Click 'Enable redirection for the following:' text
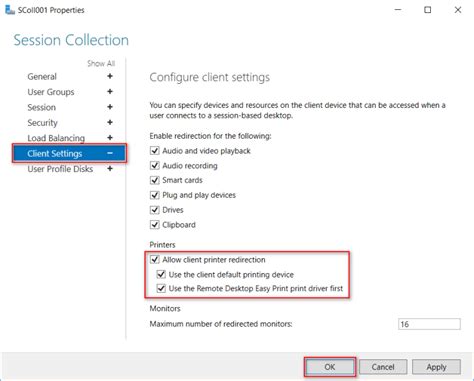 [210, 136]
